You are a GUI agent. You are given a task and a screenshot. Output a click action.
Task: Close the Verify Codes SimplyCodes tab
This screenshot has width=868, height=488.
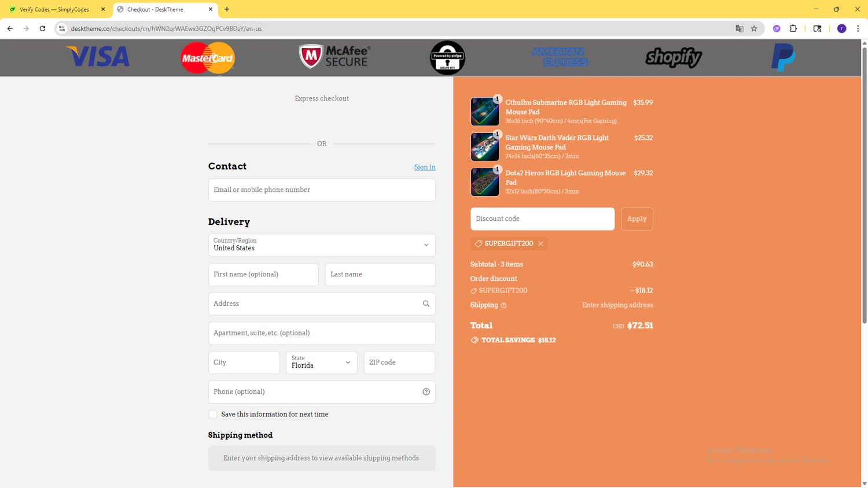pos(103,9)
